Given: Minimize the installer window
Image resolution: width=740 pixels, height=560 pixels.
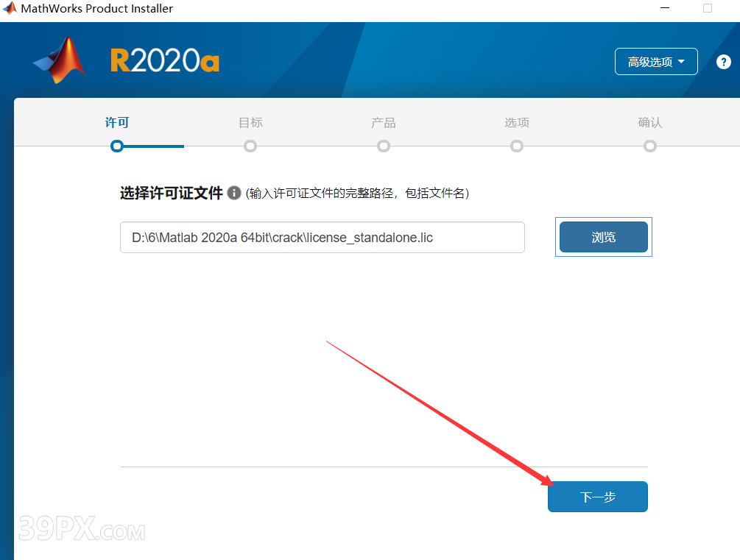Looking at the screenshot, I should pos(665,8).
